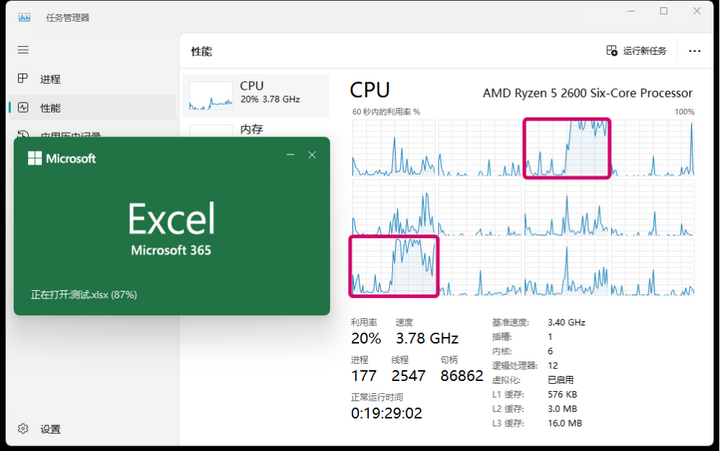
Task: Click the pink-highlighted core graph in the bottom row
Action: pos(393,266)
